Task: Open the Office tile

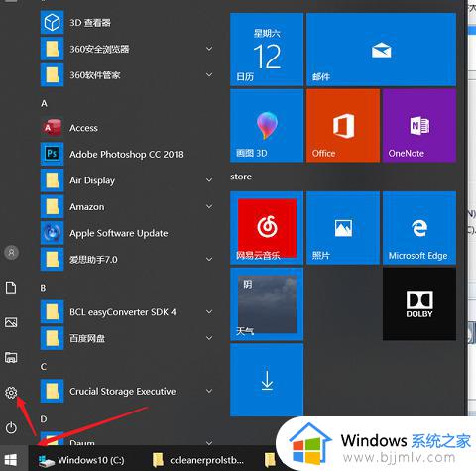Action: (x=343, y=126)
